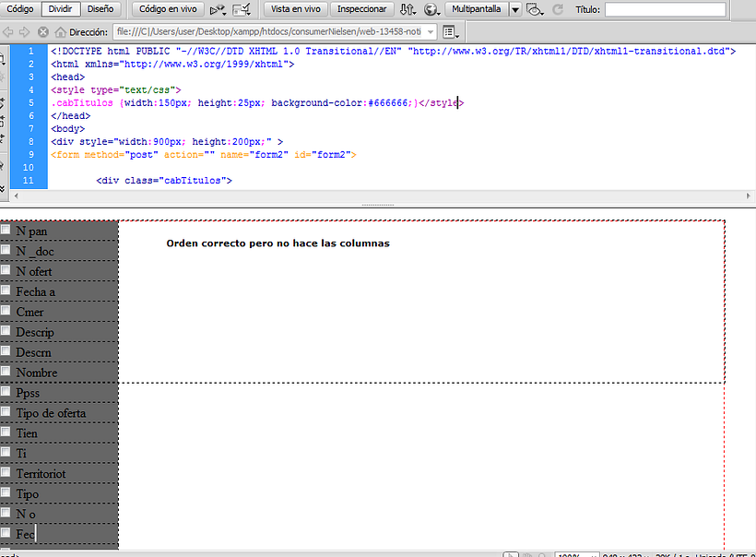Click the browser compatibility check icon

(x=242, y=9)
